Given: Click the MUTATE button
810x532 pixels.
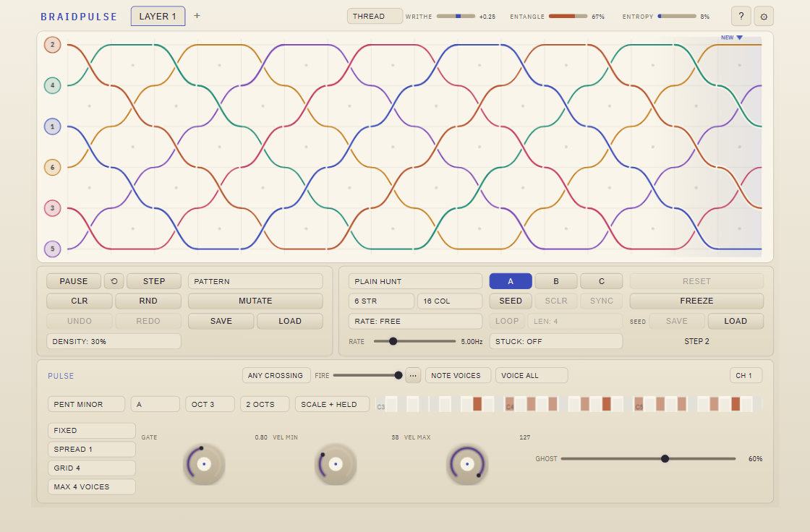Looking at the screenshot, I should pyautogui.click(x=255, y=301).
